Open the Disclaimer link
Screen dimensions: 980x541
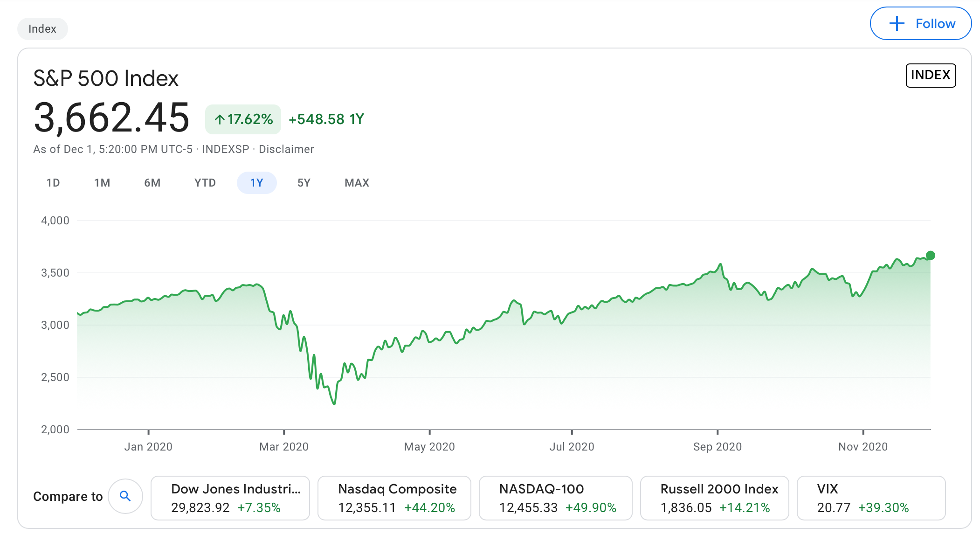tap(286, 149)
